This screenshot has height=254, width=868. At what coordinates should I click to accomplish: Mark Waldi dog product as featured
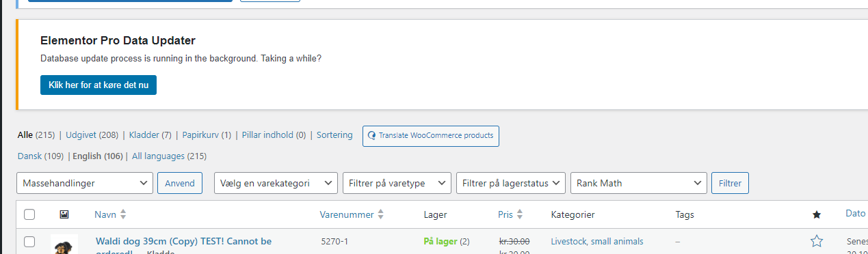pos(816,241)
